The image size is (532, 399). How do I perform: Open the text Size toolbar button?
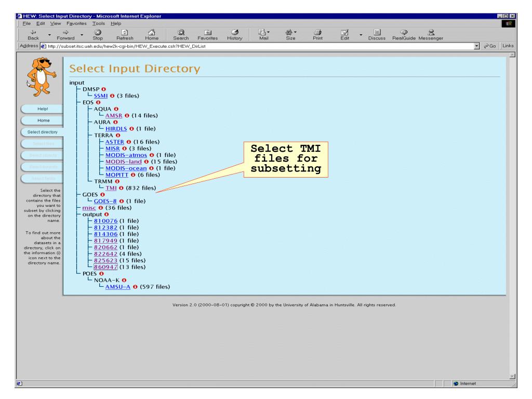(x=290, y=35)
